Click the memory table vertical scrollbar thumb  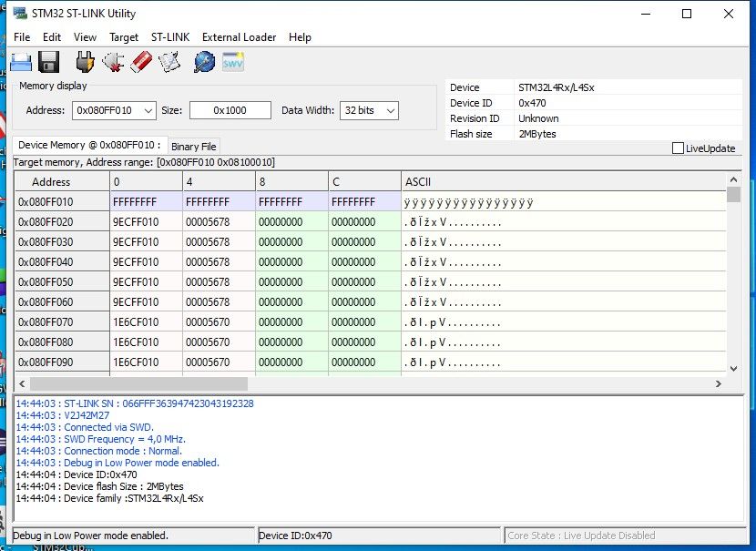point(733,195)
